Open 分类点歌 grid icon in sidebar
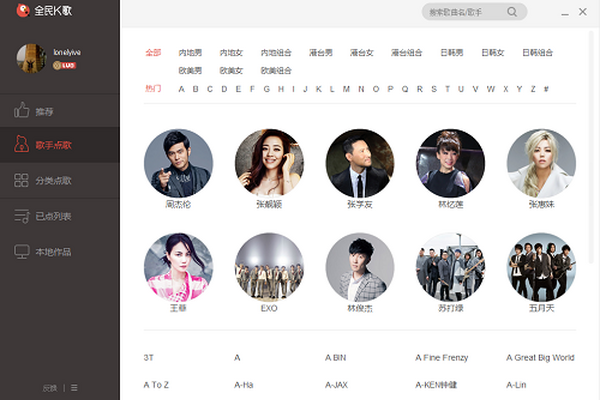Viewport: 600px width, 400px height. [x=22, y=181]
